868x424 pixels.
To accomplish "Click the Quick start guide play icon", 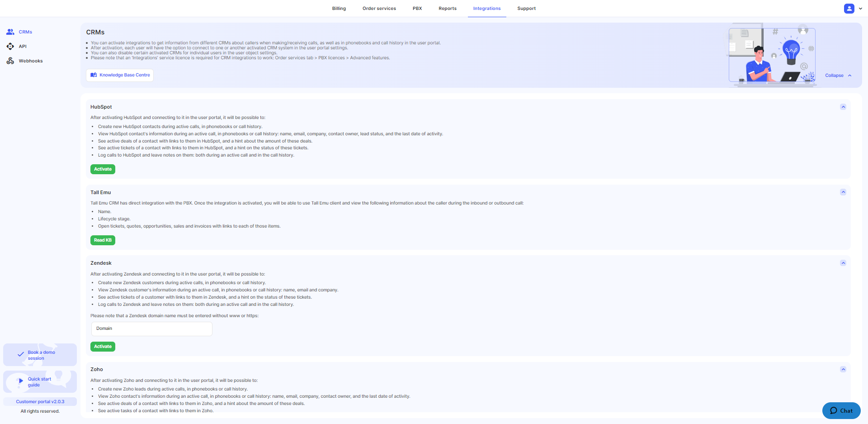I will tap(21, 381).
